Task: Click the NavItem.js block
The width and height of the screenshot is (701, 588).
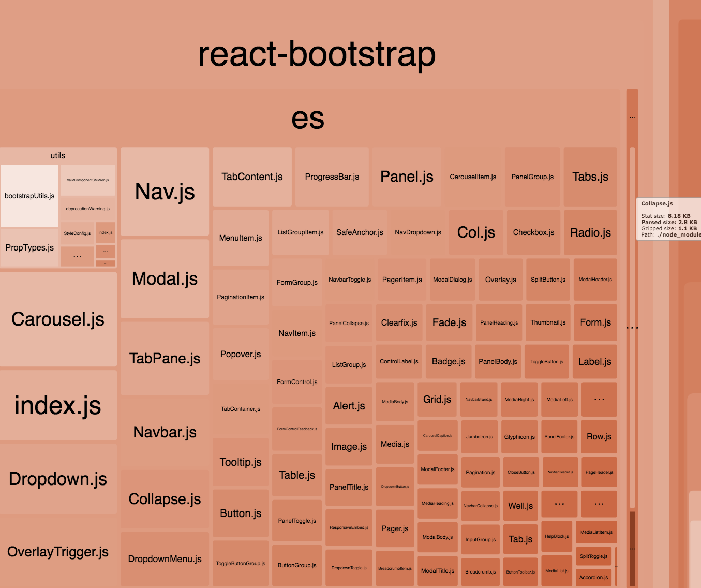Action: tap(297, 333)
